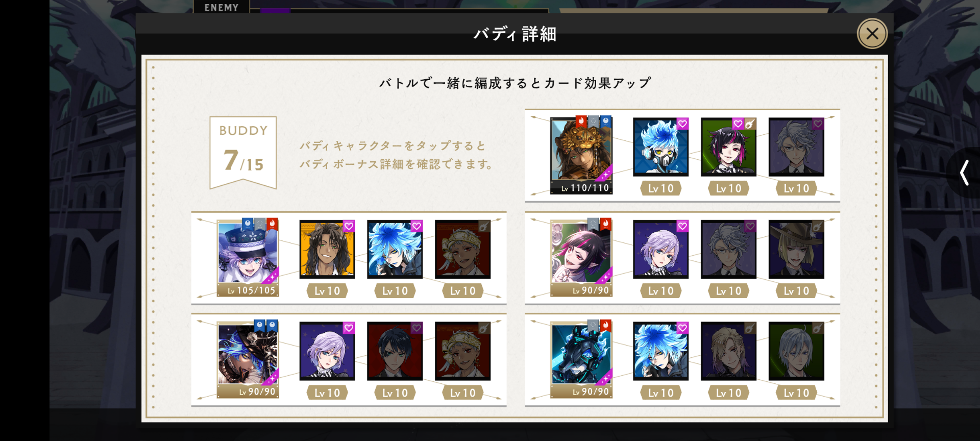Tap blue-flame hair buddy beside cat-eared buddy
The height and width of the screenshot is (441, 980).
click(395, 250)
